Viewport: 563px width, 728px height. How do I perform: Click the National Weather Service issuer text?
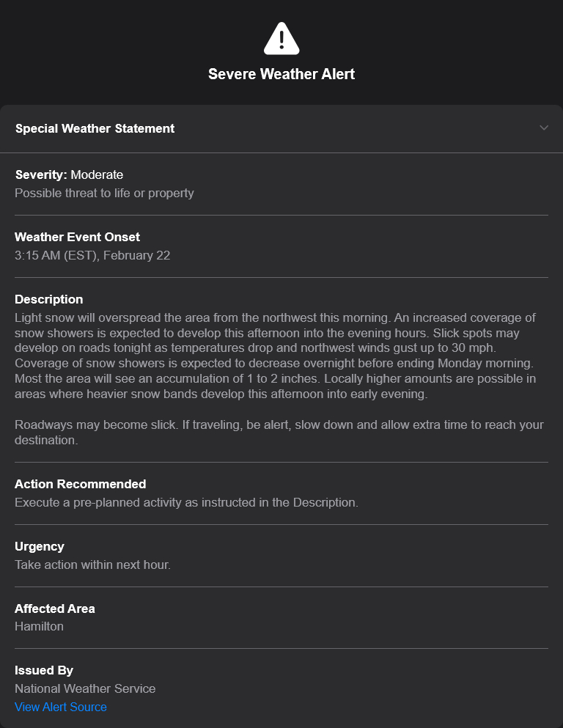pyautogui.click(x=85, y=688)
